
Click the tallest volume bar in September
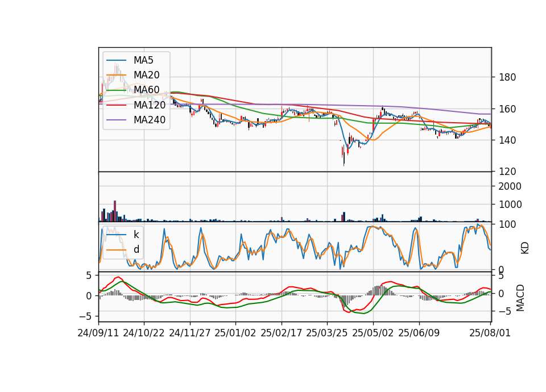point(115,211)
